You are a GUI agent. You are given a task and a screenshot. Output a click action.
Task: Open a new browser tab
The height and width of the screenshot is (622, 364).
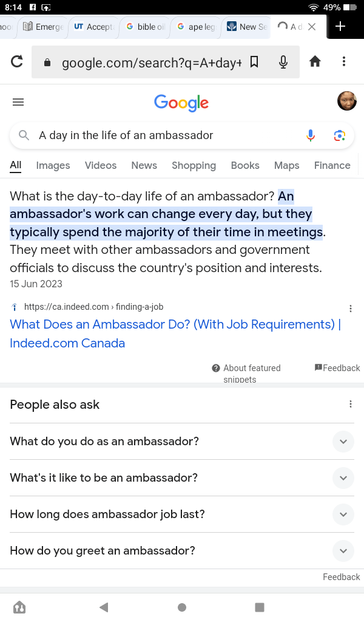[x=340, y=27]
